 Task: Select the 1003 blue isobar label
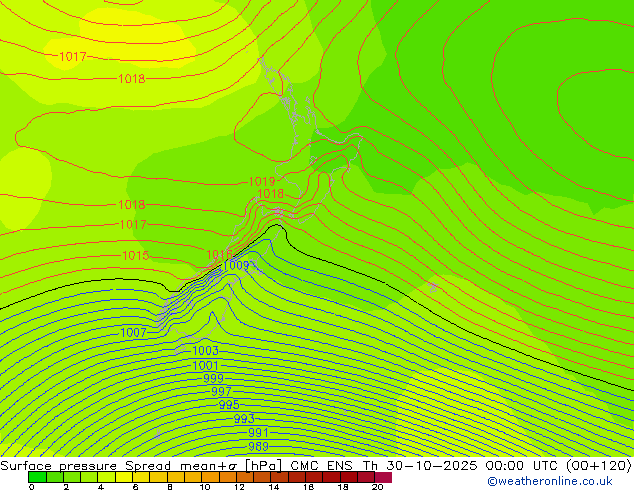point(205,351)
